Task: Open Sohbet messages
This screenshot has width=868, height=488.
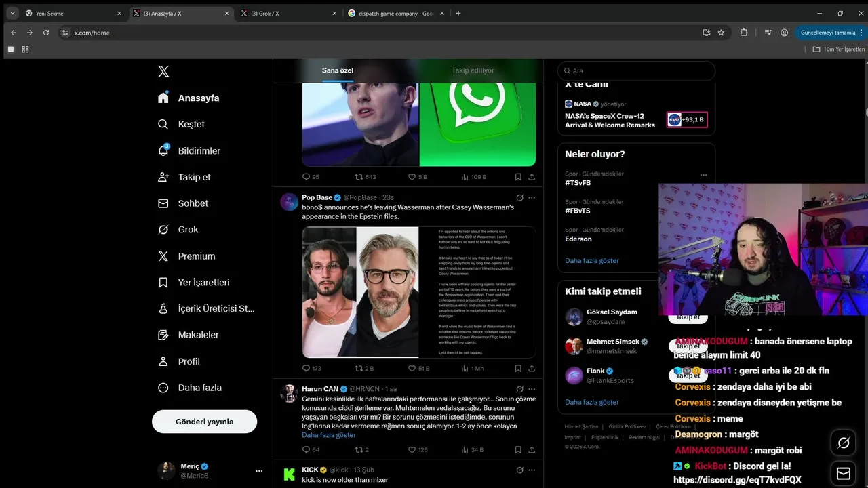Action: (183, 203)
